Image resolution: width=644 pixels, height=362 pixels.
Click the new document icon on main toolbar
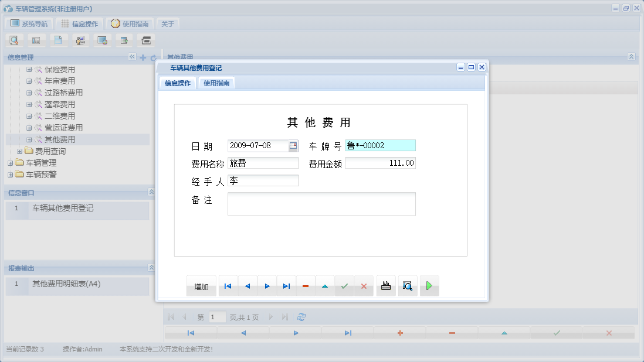58,40
